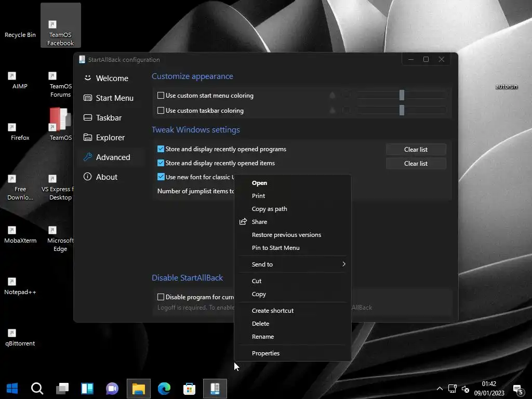Choose Rename in the context menu
Screen dimensions: 532x399
pos(292,337)
